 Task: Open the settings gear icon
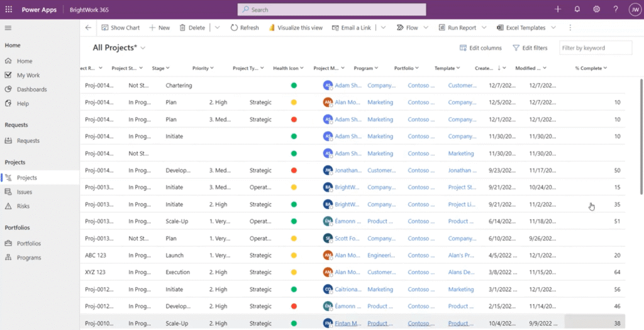tap(596, 9)
